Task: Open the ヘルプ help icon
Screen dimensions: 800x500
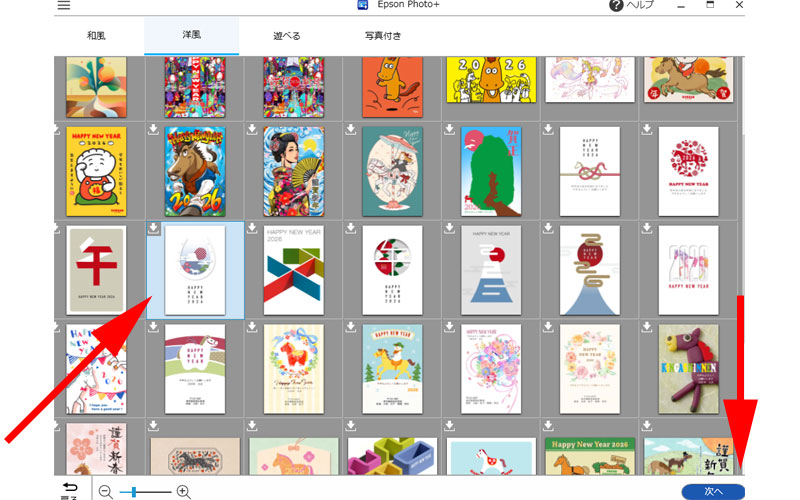Action: 617,5
